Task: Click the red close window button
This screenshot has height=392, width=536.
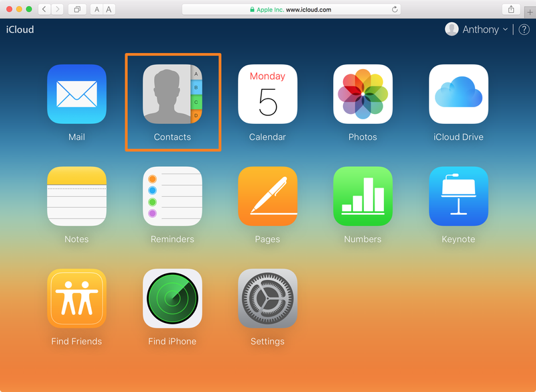Action: [9, 9]
